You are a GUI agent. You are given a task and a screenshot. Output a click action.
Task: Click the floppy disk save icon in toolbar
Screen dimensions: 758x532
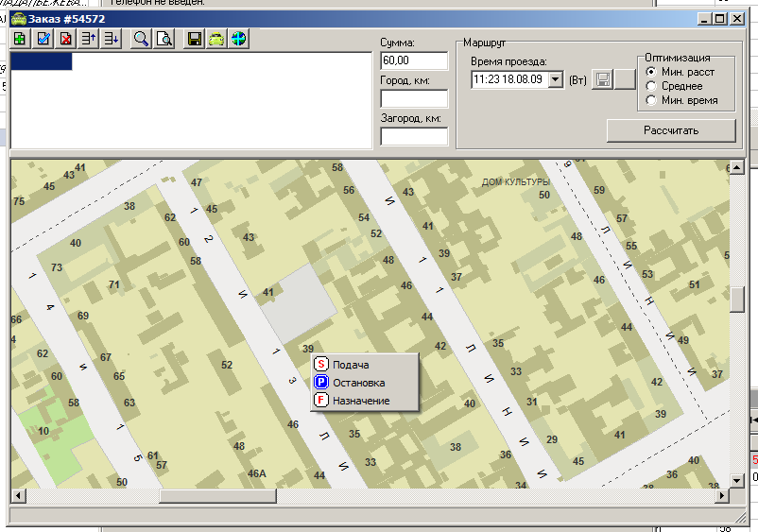click(x=194, y=39)
